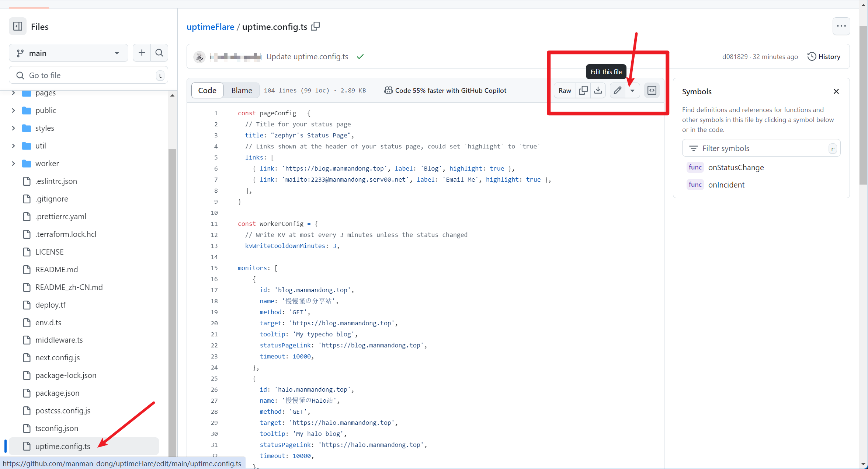Screen dimensions: 868x469
Task: Expand the public folder
Action: click(14, 111)
